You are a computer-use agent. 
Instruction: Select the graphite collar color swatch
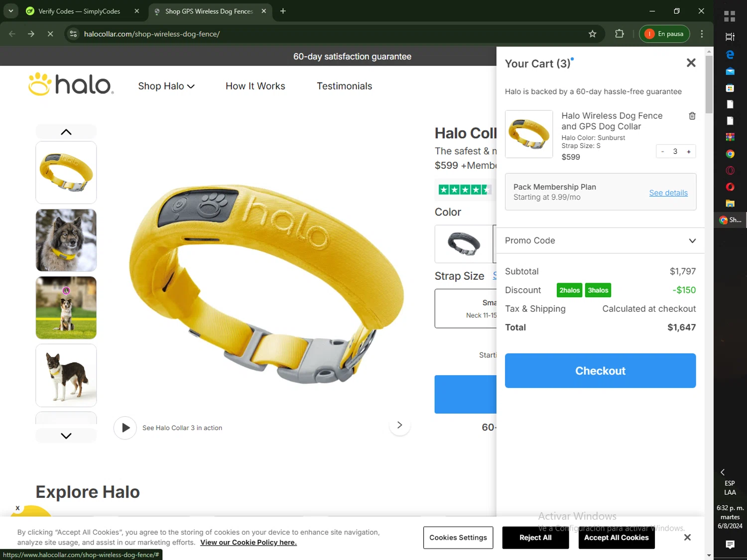(464, 244)
